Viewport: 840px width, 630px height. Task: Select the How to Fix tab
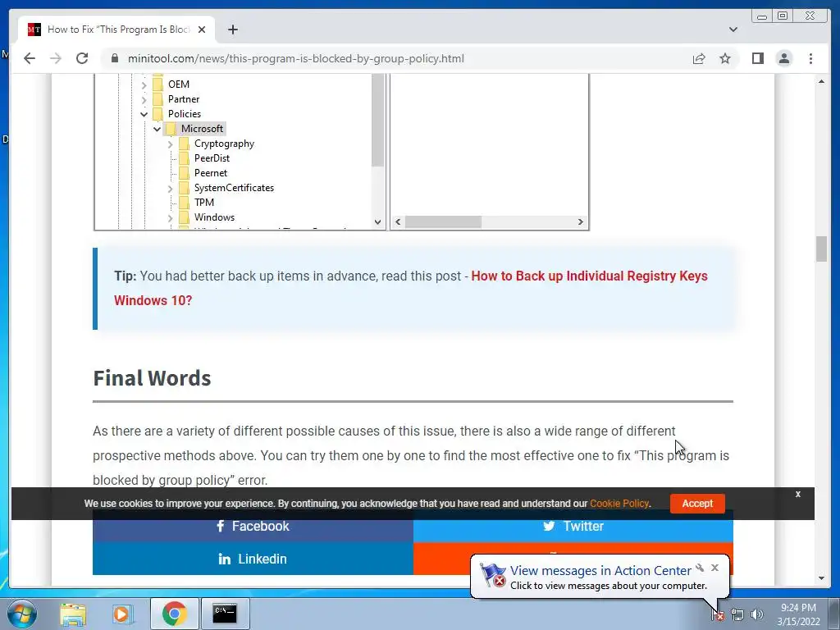[x=116, y=30]
